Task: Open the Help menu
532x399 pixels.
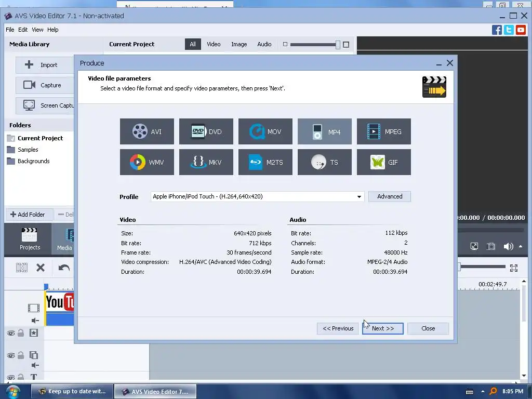Action: click(52, 30)
